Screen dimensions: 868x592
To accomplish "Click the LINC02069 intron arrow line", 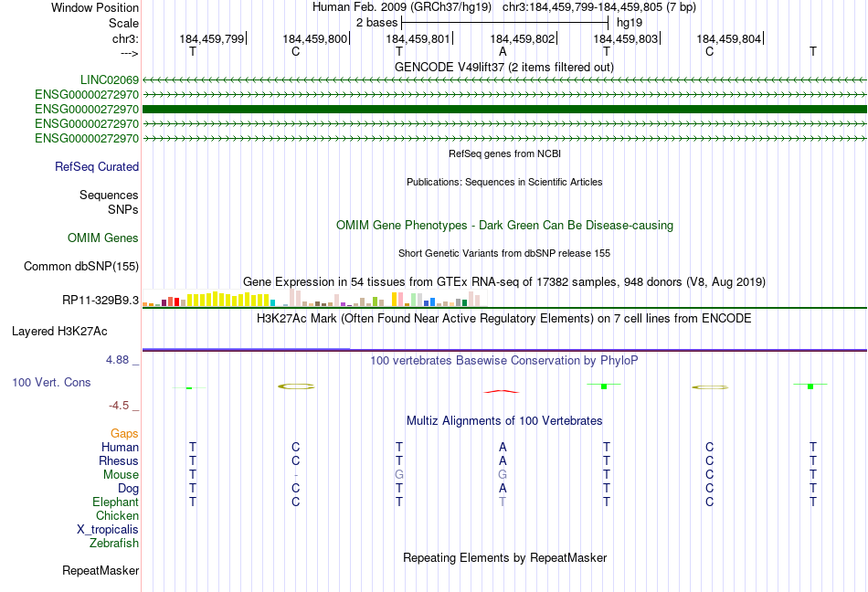I will 504,80.
